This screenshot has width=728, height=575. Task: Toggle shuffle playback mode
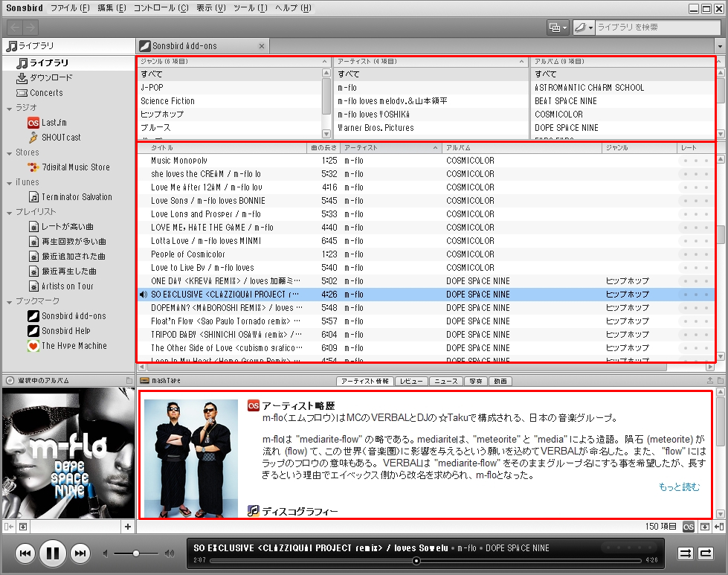pyautogui.click(x=686, y=553)
